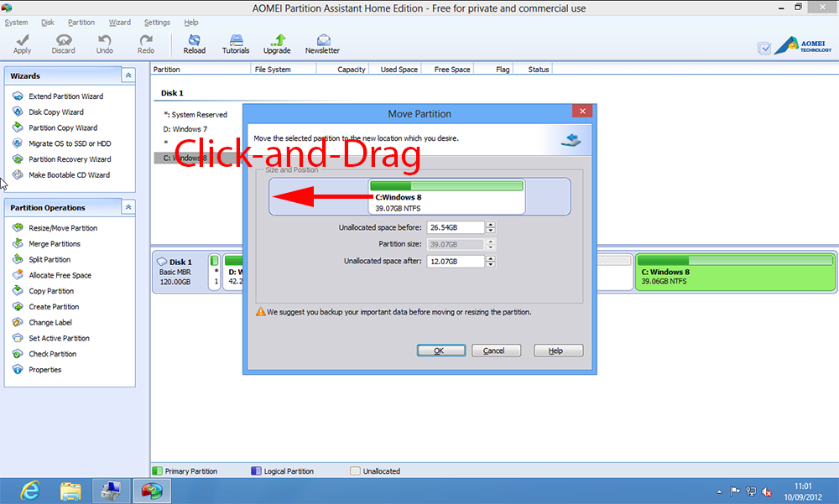Click the AOMEI Technology logo
839x504 pixels.
(803, 46)
